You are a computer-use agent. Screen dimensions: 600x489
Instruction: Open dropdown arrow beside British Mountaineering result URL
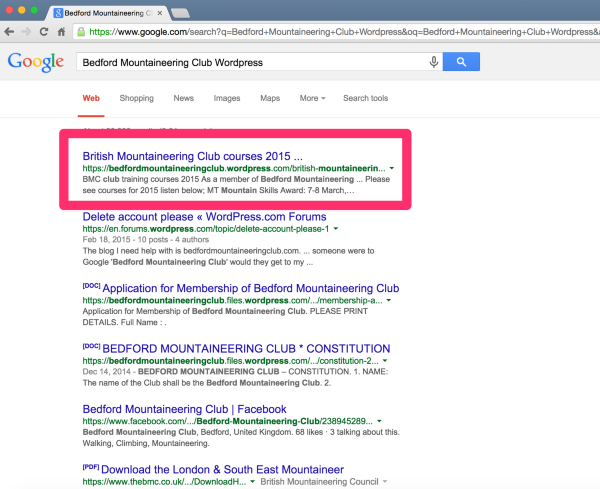(x=392, y=169)
